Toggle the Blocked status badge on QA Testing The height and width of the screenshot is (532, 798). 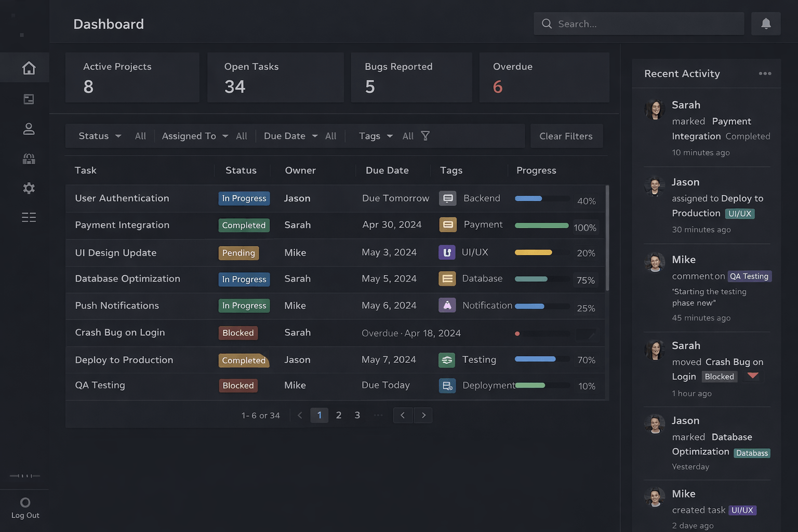(238, 385)
